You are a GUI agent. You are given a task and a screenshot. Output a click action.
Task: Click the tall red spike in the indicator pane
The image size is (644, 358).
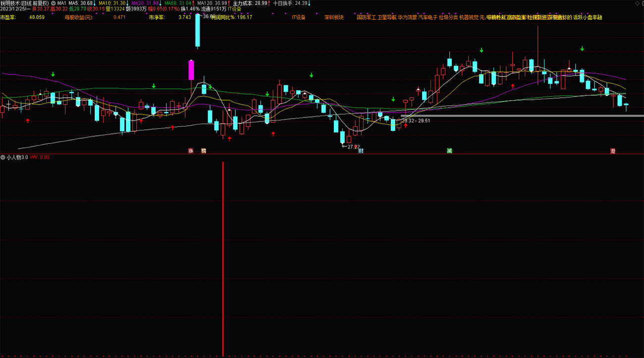223,259
